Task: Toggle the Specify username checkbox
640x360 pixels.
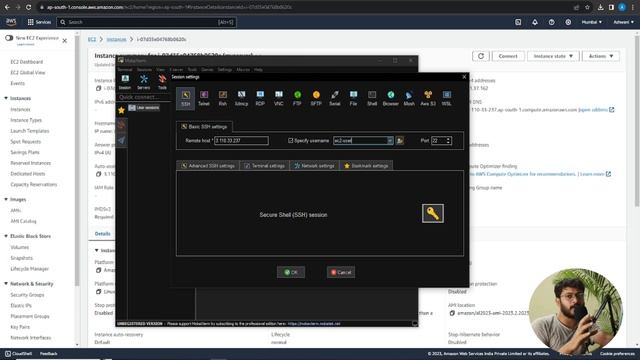Action: coord(291,140)
